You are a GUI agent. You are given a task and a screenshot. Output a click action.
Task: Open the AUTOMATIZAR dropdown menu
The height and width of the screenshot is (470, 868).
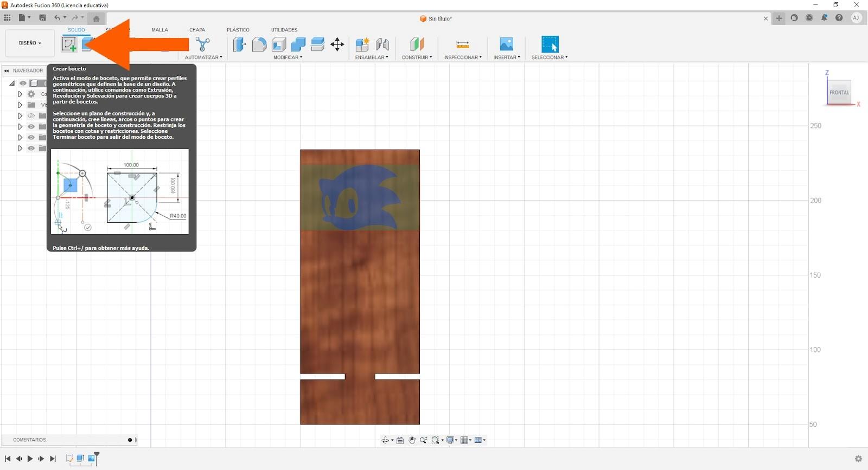pyautogui.click(x=203, y=57)
